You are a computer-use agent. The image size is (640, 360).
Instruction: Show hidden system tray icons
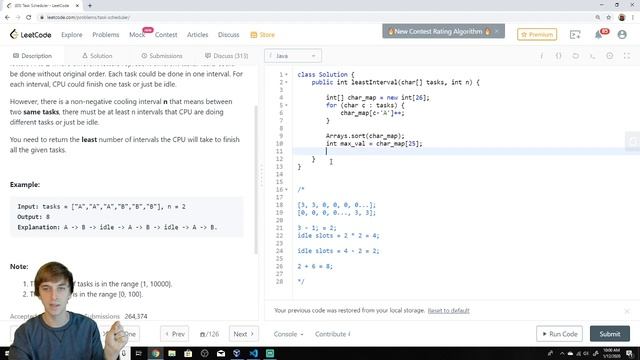(562, 353)
